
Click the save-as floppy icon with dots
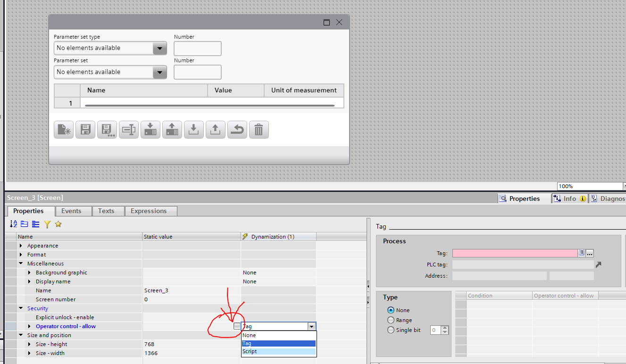click(x=107, y=130)
